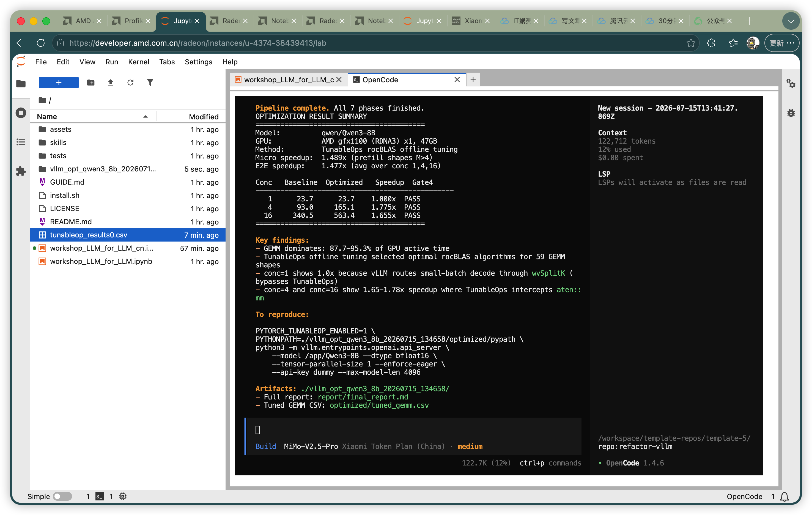This screenshot has height=515, width=812.
Task: Toggle Simple mode switch
Action: point(63,497)
